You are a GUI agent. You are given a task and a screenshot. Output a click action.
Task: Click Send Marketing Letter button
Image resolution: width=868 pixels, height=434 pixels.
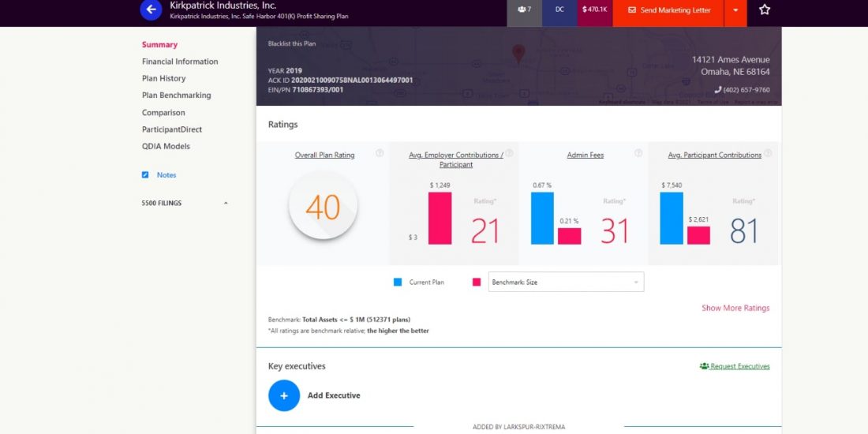coord(668,10)
